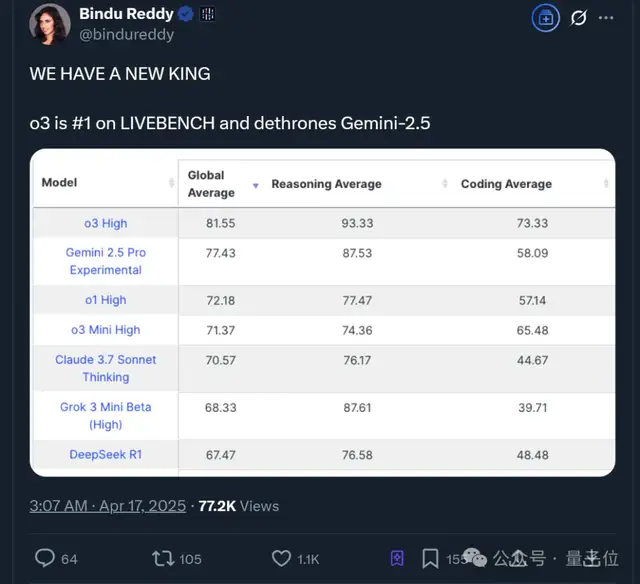Sort by Coding Average column
640x584 pixels.
coord(606,184)
